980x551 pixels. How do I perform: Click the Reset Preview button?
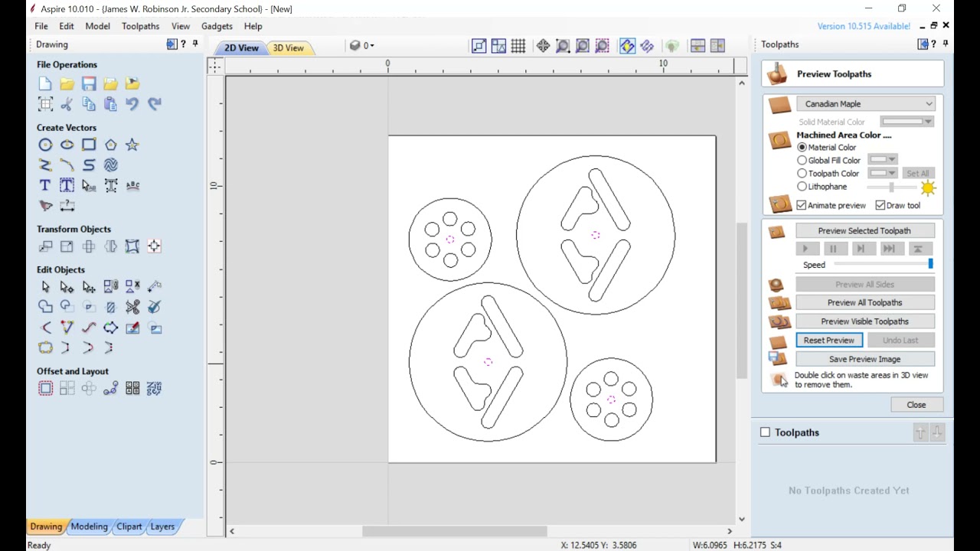click(829, 341)
